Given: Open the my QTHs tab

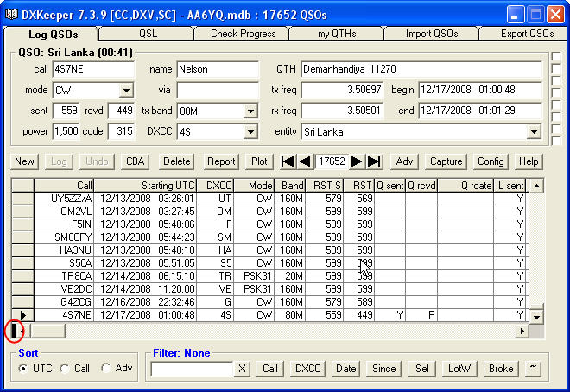Looking at the screenshot, I should (x=337, y=34).
